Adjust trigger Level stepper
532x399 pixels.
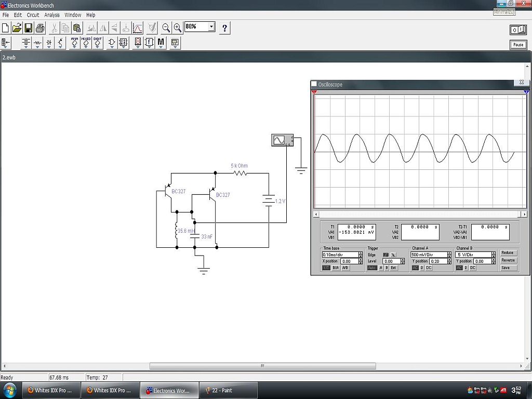(x=403, y=261)
